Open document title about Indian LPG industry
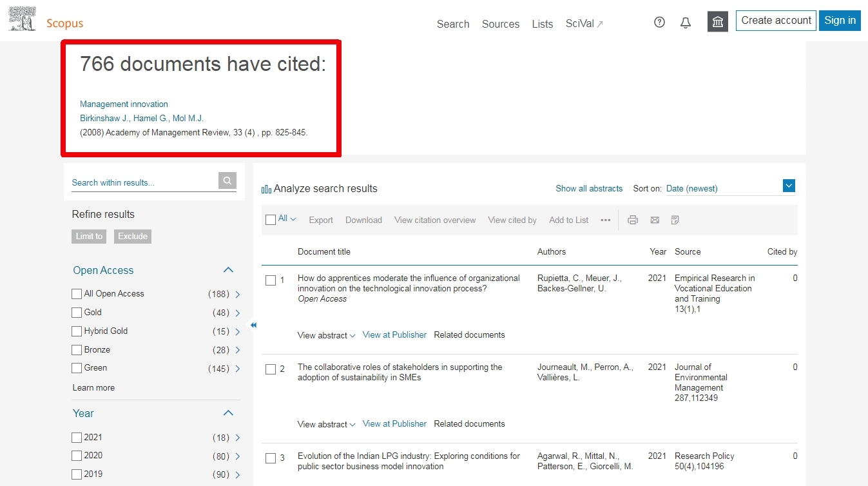The height and width of the screenshot is (486, 868). (x=409, y=461)
